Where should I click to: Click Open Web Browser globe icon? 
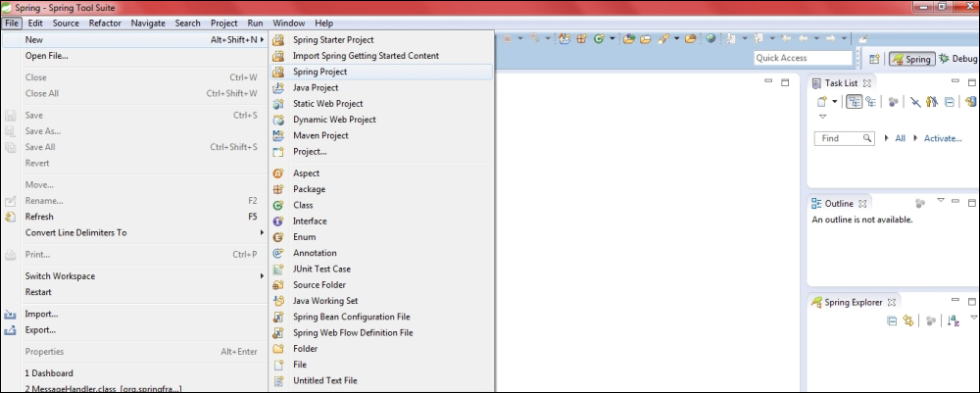coord(710,39)
